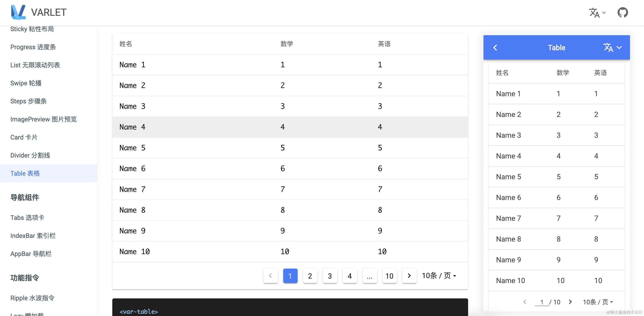This screenshot has height=316, width=644.
Task: Click previous page chevron in main pagination
Action: coord(270,276)
